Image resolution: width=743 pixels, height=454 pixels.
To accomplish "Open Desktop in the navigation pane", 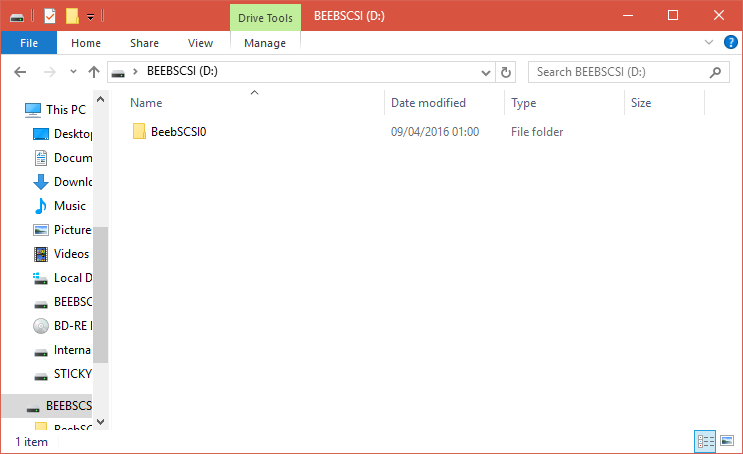I will (x=62, y=134).
